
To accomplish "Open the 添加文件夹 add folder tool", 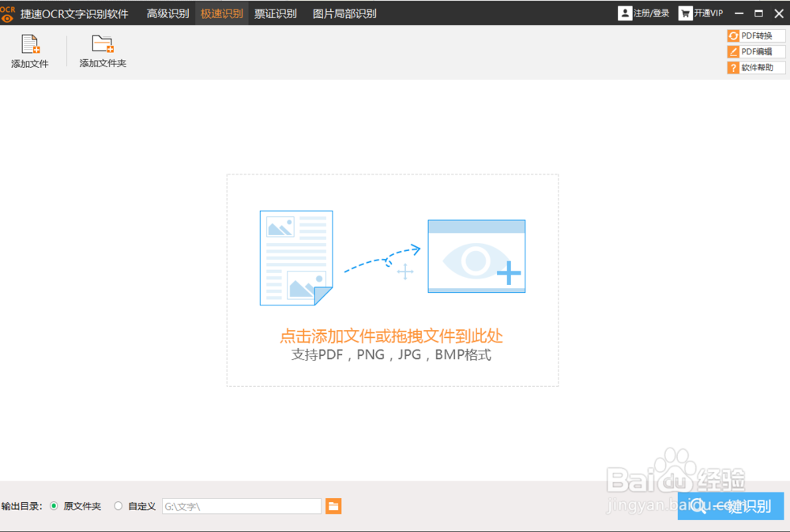I will tap(102, 49).
